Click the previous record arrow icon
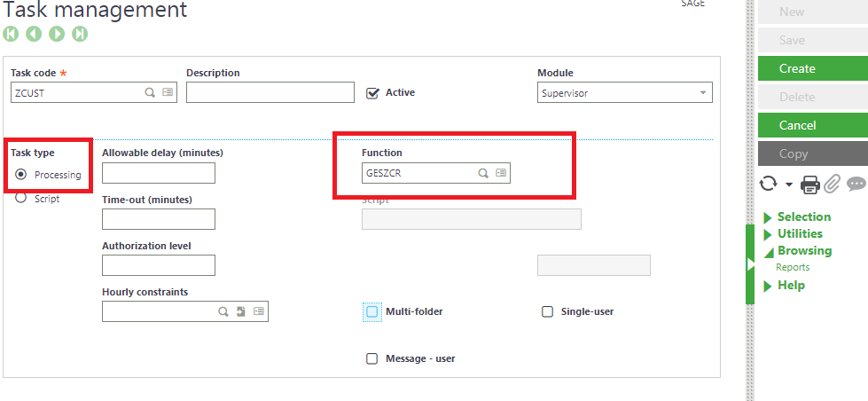 34,34
